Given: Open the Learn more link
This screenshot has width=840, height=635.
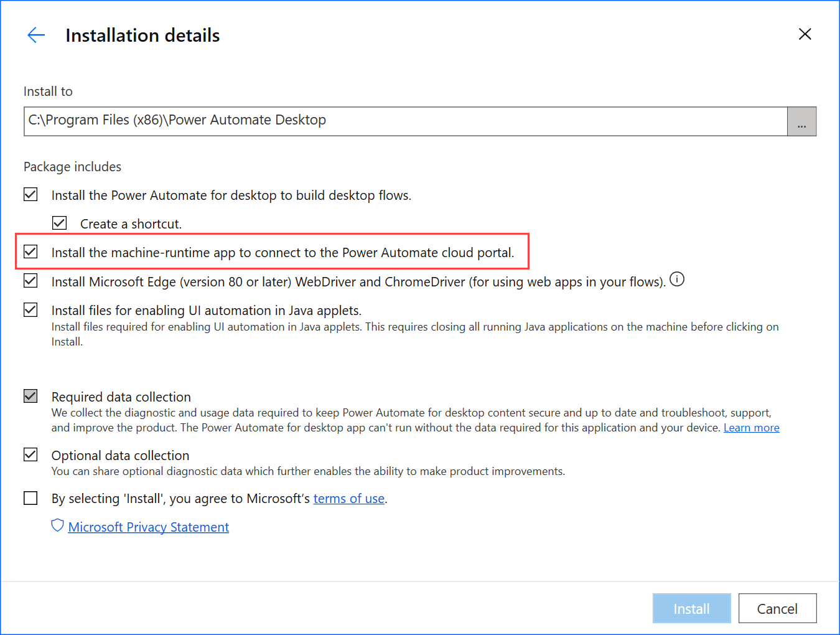Looking at the screenshot, I should [751, 428].
